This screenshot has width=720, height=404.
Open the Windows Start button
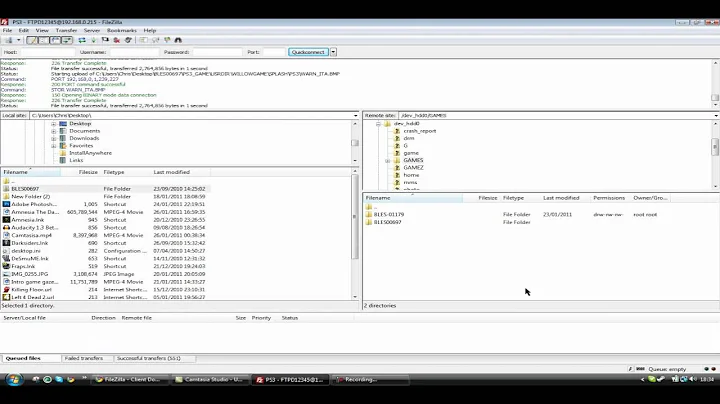[x=14, y=380]
